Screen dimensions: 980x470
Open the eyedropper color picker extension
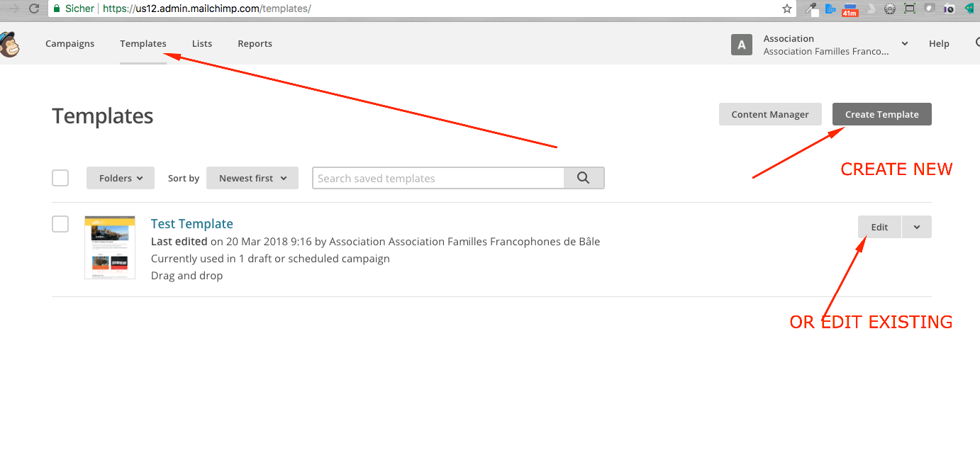(811, 9)
